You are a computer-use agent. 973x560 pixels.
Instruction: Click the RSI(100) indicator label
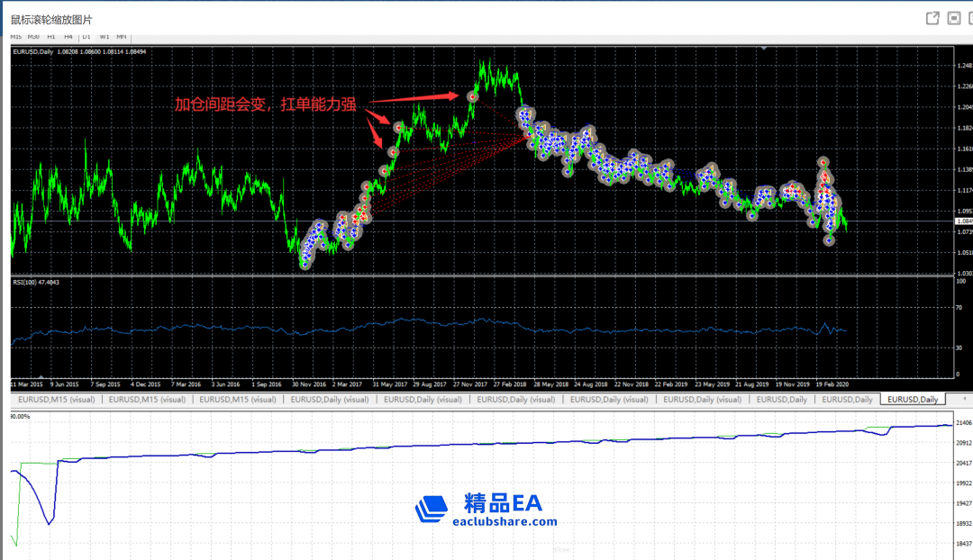tap(36, 283)
